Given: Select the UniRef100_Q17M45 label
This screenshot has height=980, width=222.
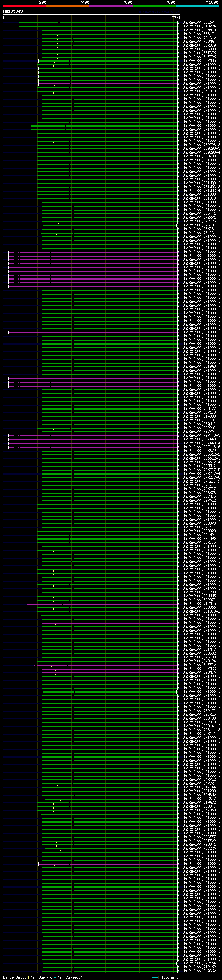Looking at the screenshot, I should [x=199, y=604].
